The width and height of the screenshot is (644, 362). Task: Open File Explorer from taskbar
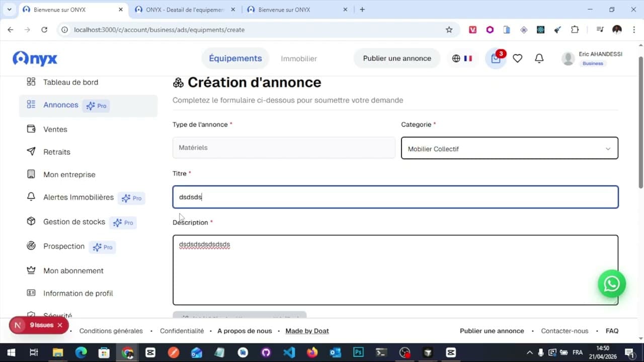pos(58,352)
